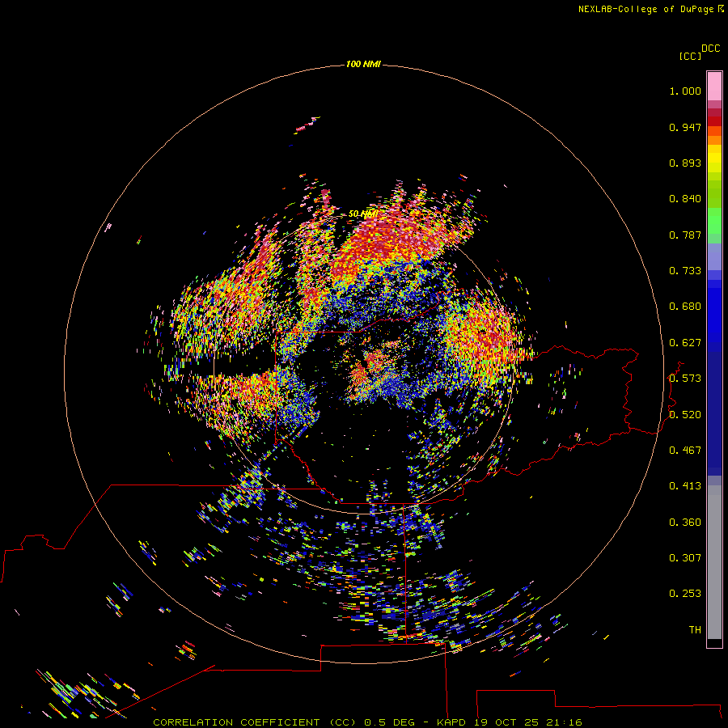This screenshot has height=728, width=728.
Task: Click the pink top segment of color bar
Action: pyautogui.click(x=714, y=87)
